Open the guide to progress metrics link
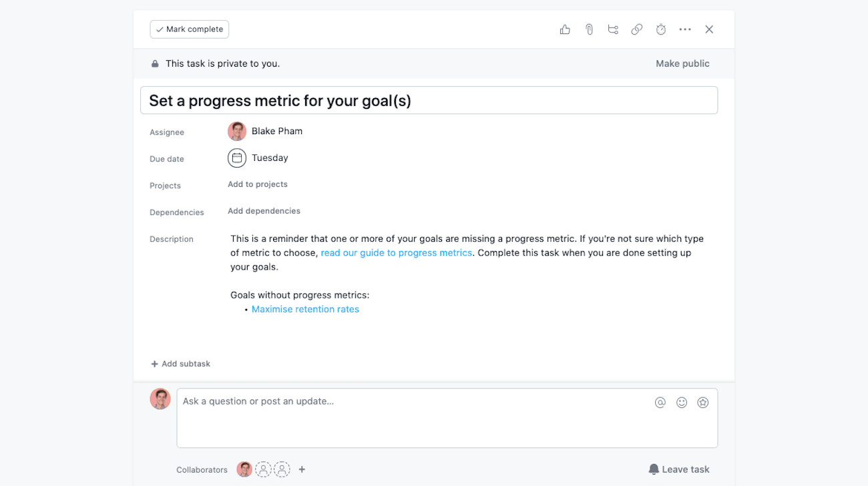The height and width of the screenshot is (486, 868). pyautogui.click(x=396, y=253)
